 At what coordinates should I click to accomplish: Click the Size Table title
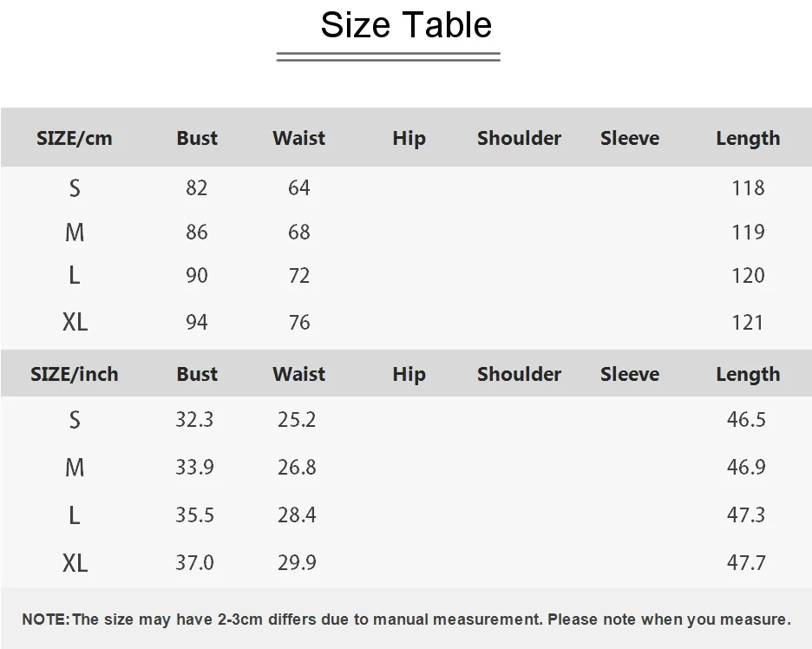[x=406, y=24]
